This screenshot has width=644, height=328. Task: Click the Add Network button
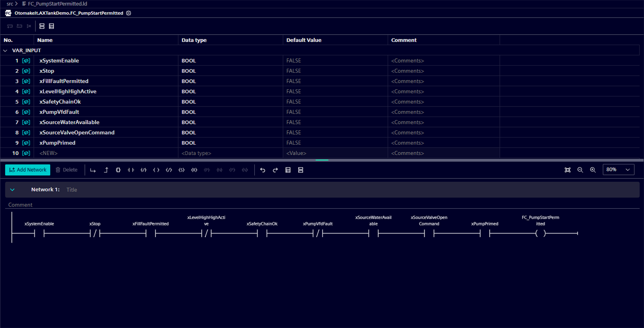(x=28, y=170)
